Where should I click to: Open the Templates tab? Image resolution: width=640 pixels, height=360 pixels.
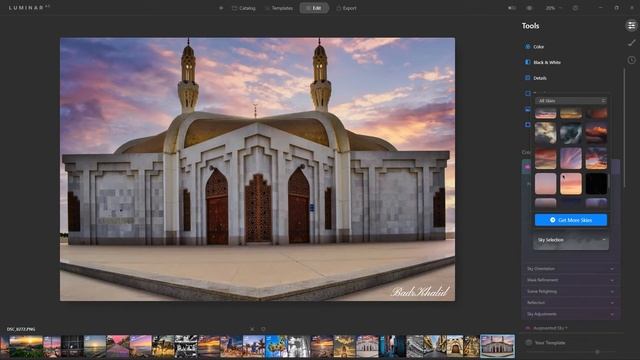coord(279,8)
